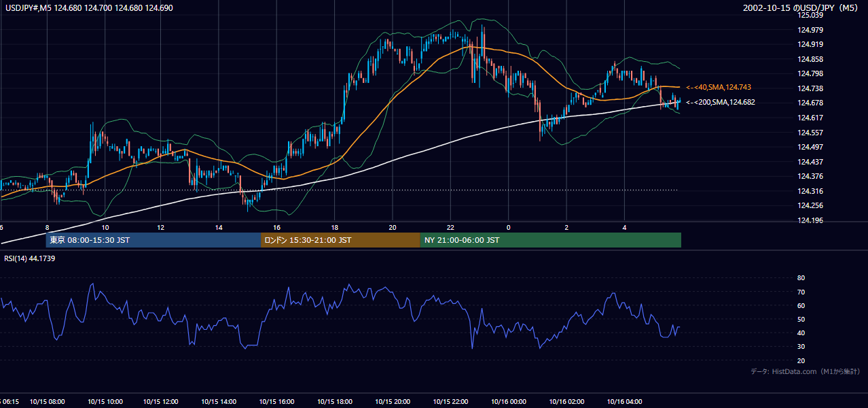Click the 124.256 price axis label

812,205
